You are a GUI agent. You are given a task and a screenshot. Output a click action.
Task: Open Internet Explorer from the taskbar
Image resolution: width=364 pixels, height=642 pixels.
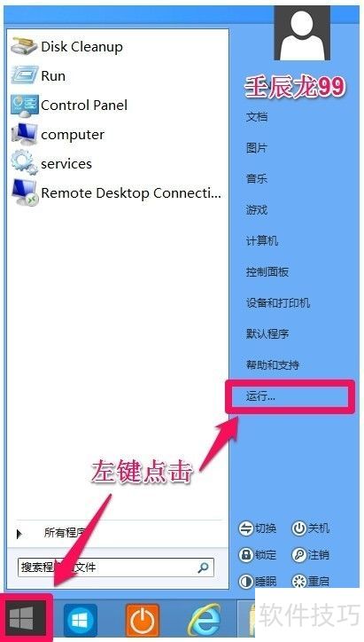tap(204, 620)
